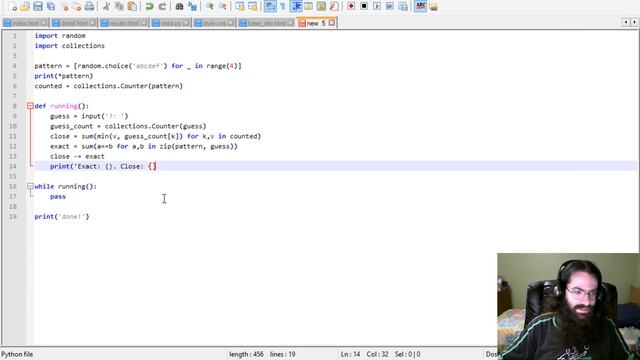Click the 'Python file' status bar label
Screen dimensions: 640x360
tap(17, 354)
